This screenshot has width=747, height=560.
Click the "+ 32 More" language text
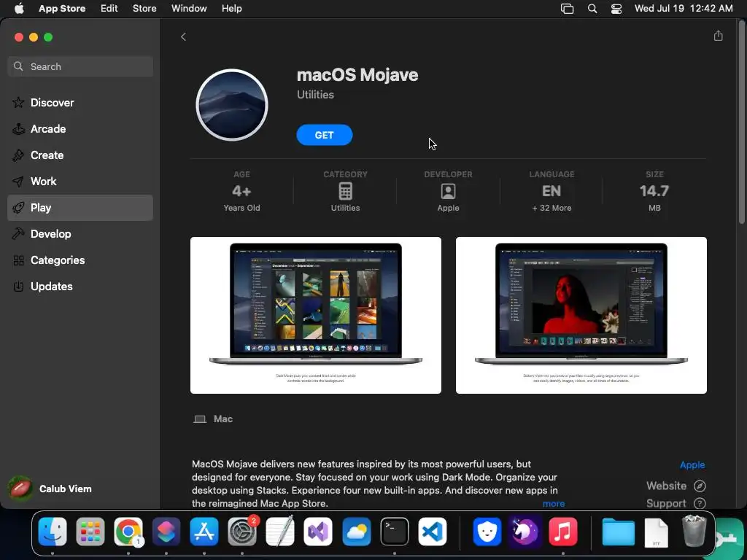551,208
